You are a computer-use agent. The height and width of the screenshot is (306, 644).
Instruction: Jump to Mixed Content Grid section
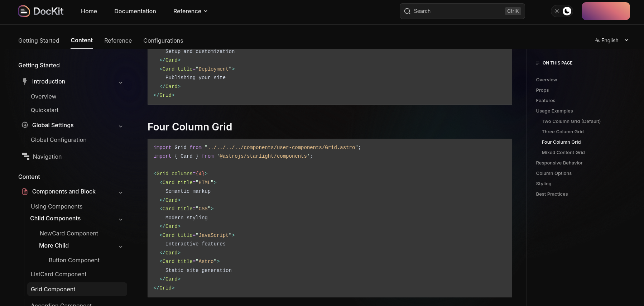point(563,152)
